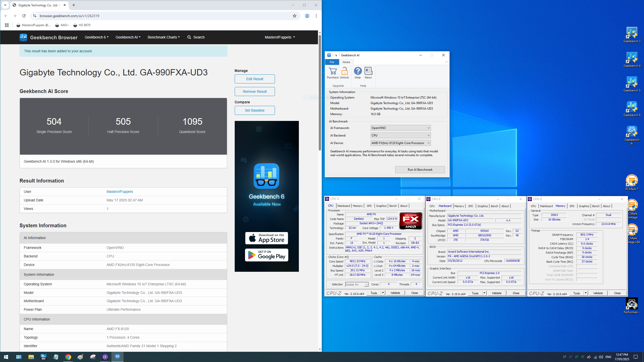This screenshot has width=644, height=362.
Task: Switch to Bench tab in first CPU-Z window
Action: [x=393, y=206]
